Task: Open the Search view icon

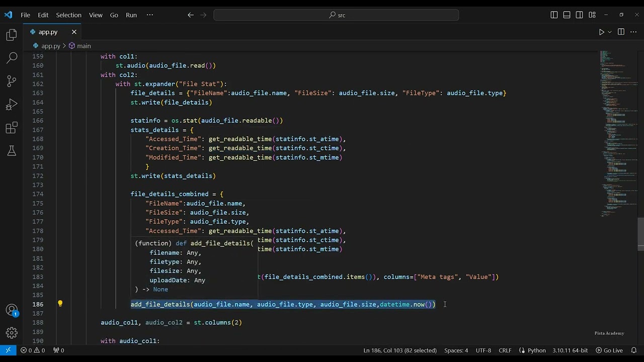Action: pos(12,58)
